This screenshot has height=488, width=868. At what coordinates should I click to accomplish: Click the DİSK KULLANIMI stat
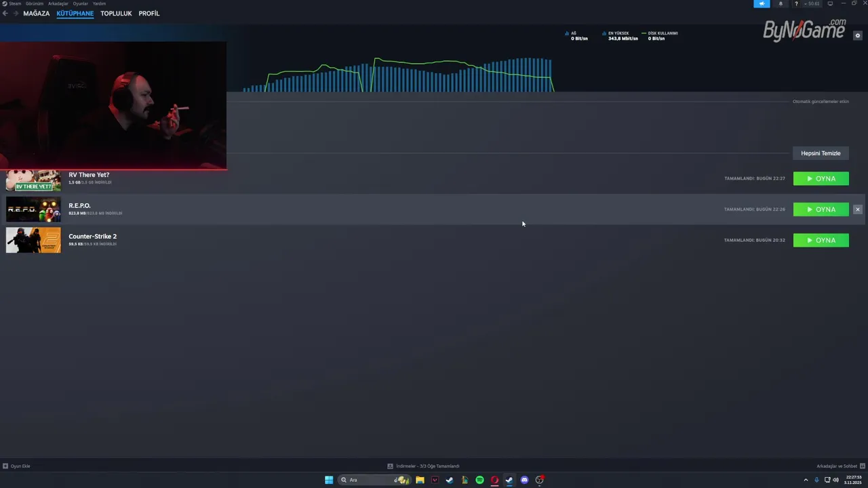pos(660,36)
